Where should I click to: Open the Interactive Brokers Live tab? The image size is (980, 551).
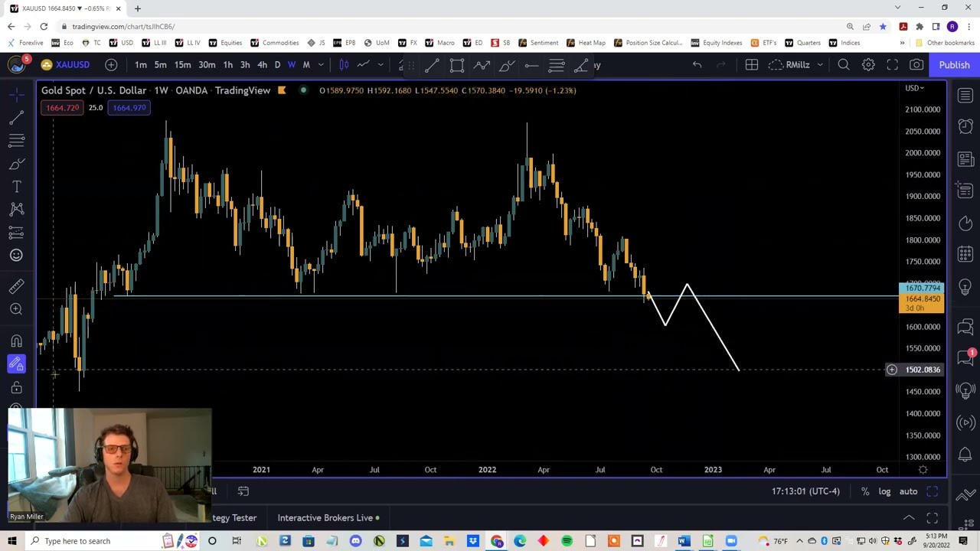328,518
